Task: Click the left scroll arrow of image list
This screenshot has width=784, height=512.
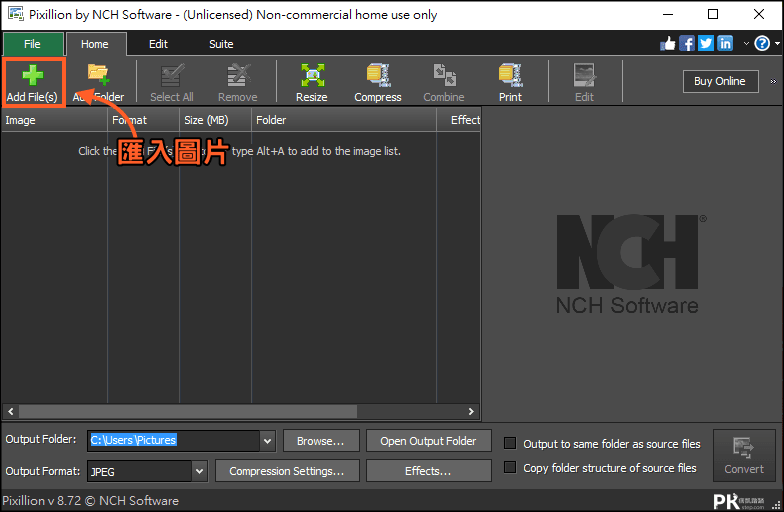Action: tap(10, 412)
